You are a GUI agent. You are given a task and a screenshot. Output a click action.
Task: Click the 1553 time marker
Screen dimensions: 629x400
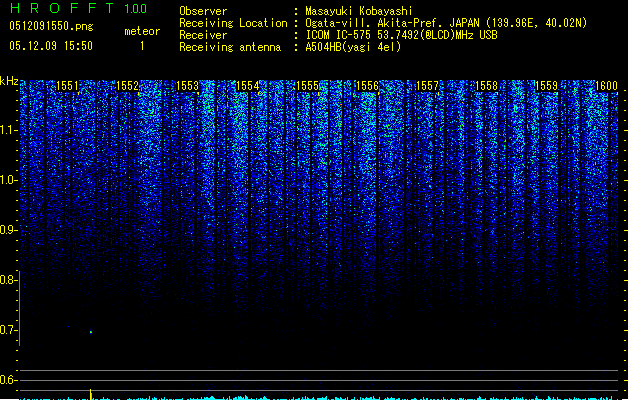(187, 86)
